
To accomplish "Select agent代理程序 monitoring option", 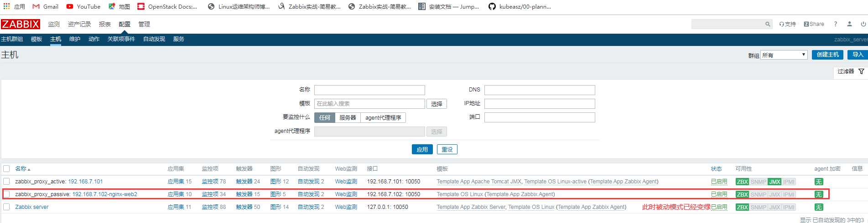I will (x=383, y=117).
